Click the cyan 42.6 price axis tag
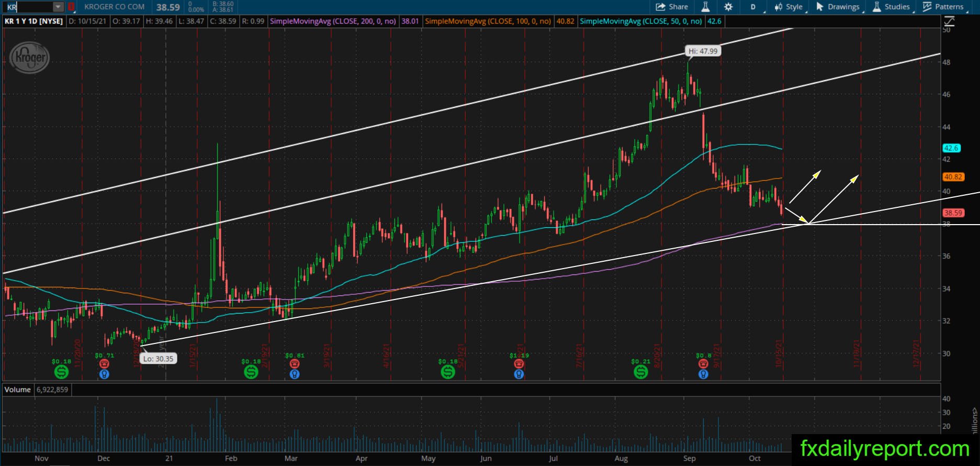 click(x=951, y=148)
